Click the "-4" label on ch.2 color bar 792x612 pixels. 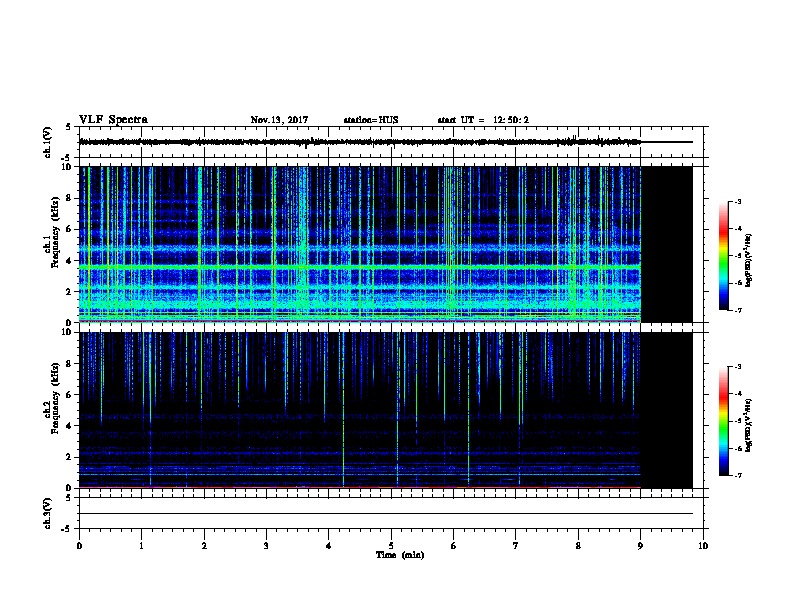click(737, 393)
